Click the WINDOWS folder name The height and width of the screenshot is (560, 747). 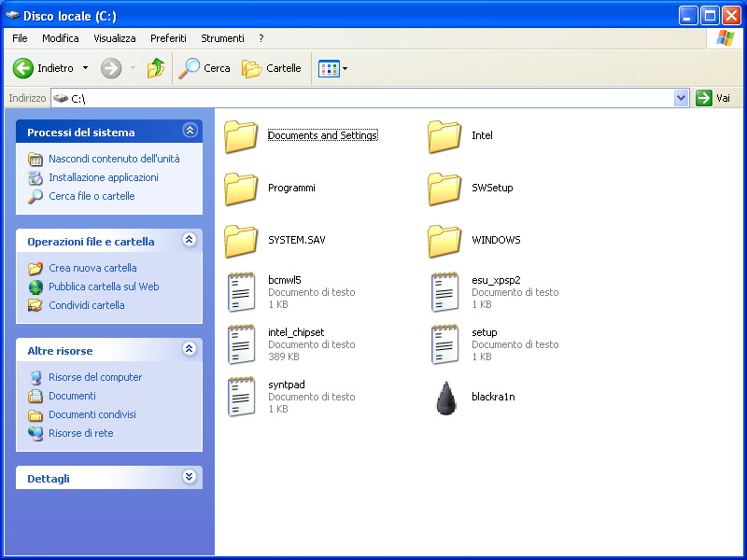click(x=496, y=240)
